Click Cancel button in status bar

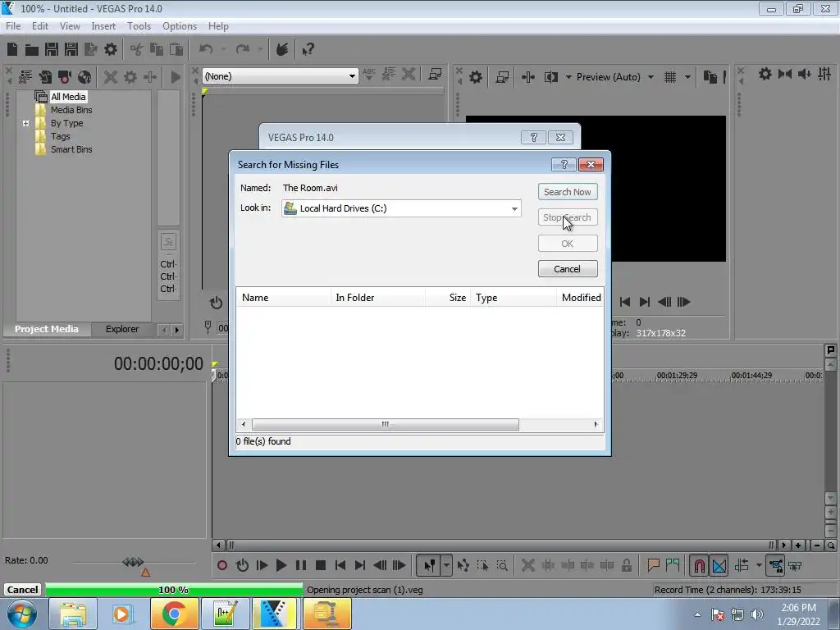[22, 590]
